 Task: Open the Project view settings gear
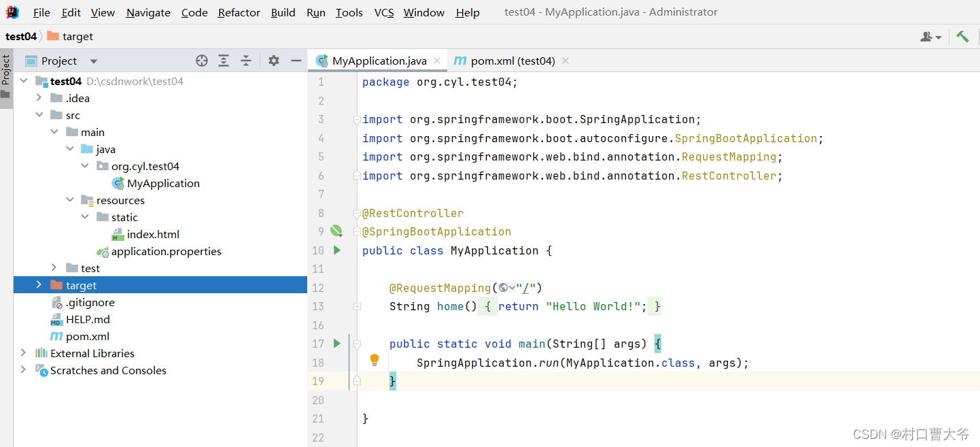point(273,61)
